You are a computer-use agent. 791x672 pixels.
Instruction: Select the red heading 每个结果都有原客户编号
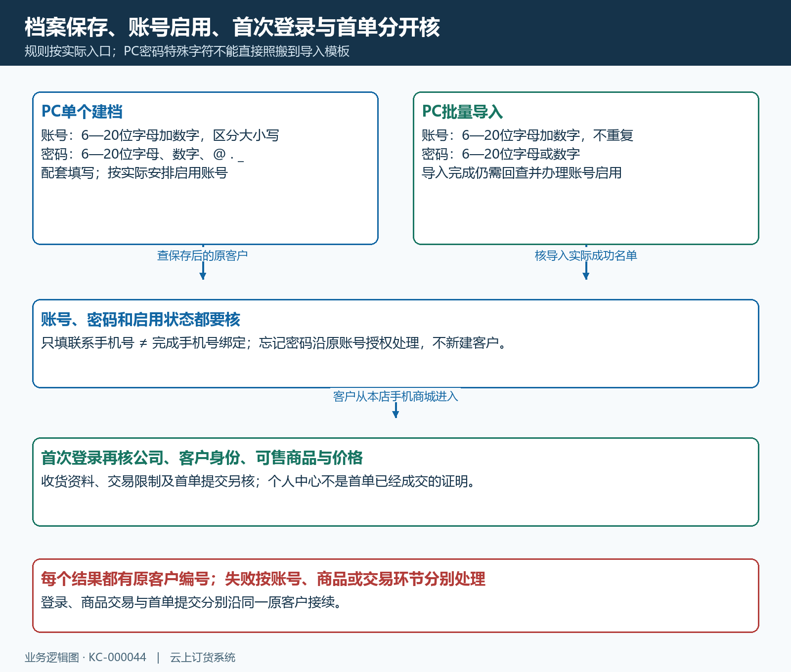(263, 579)
